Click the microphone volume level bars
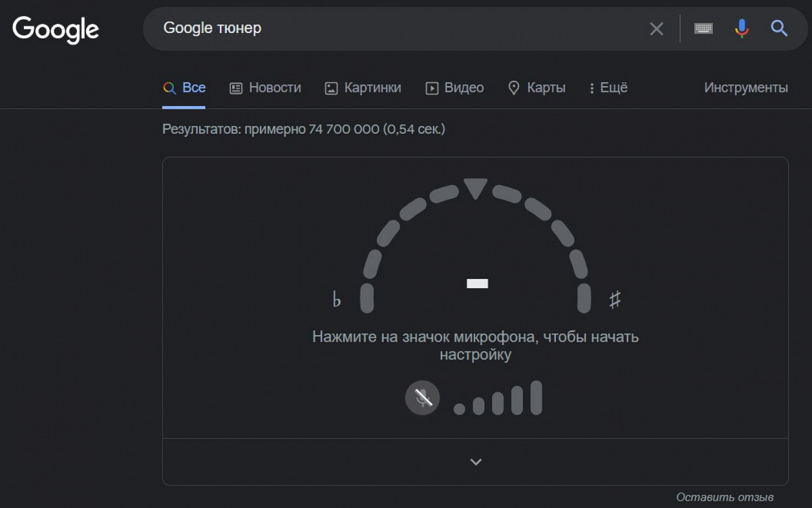Image resolution: width=812 pixels, height=508 pixels. 498,399
